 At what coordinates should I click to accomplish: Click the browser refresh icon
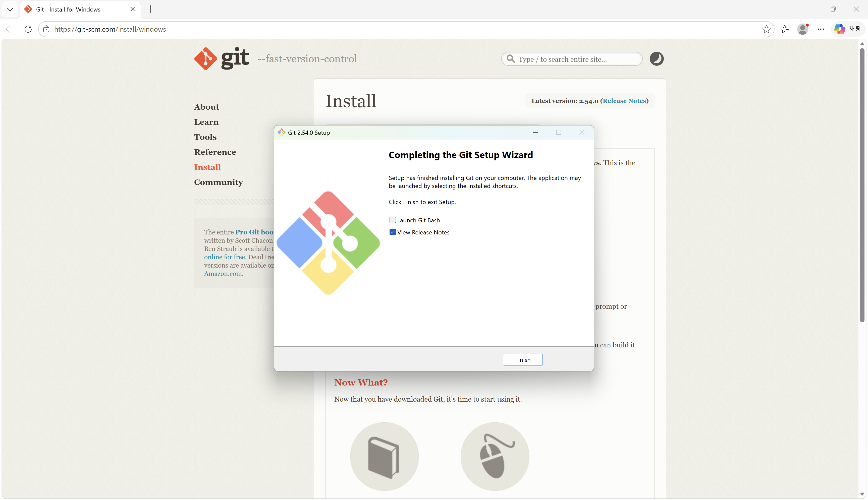(x=28, y=29)
